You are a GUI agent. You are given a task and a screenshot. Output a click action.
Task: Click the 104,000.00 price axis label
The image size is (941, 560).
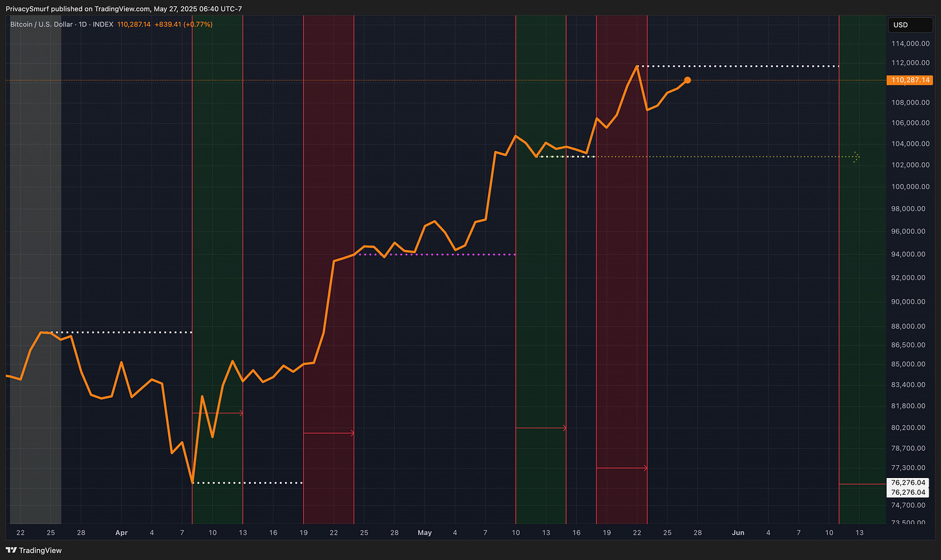point(911,143)
